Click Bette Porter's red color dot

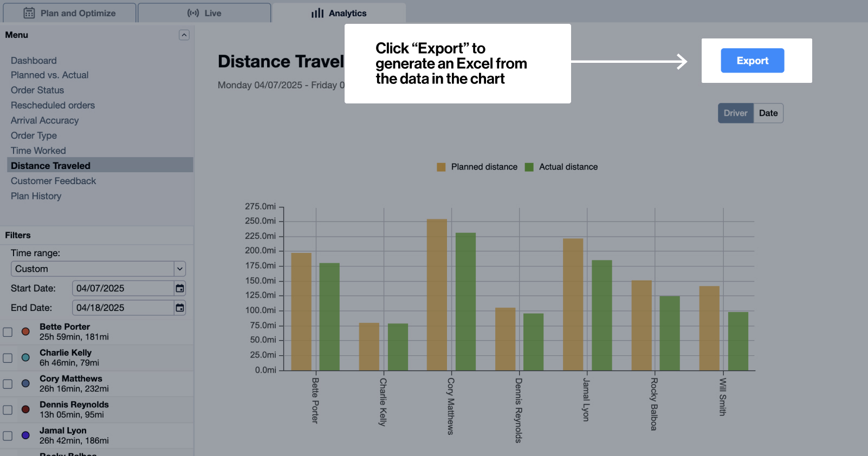pos(25,331)
